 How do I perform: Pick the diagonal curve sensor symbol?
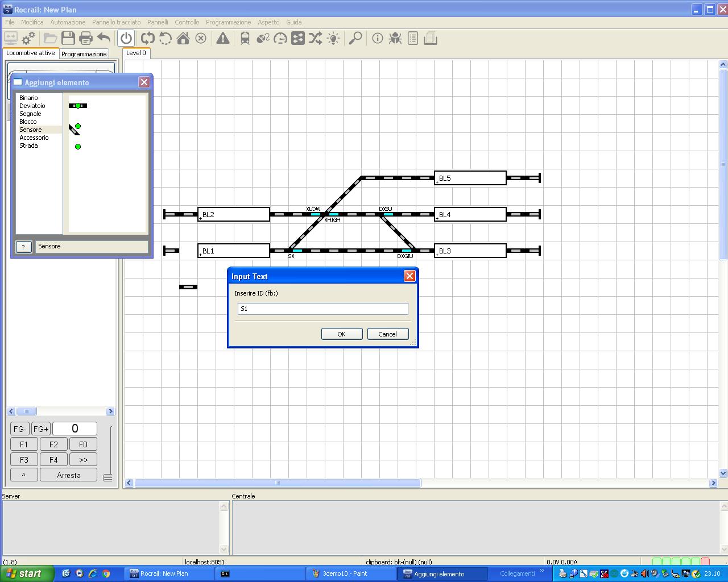75,128
